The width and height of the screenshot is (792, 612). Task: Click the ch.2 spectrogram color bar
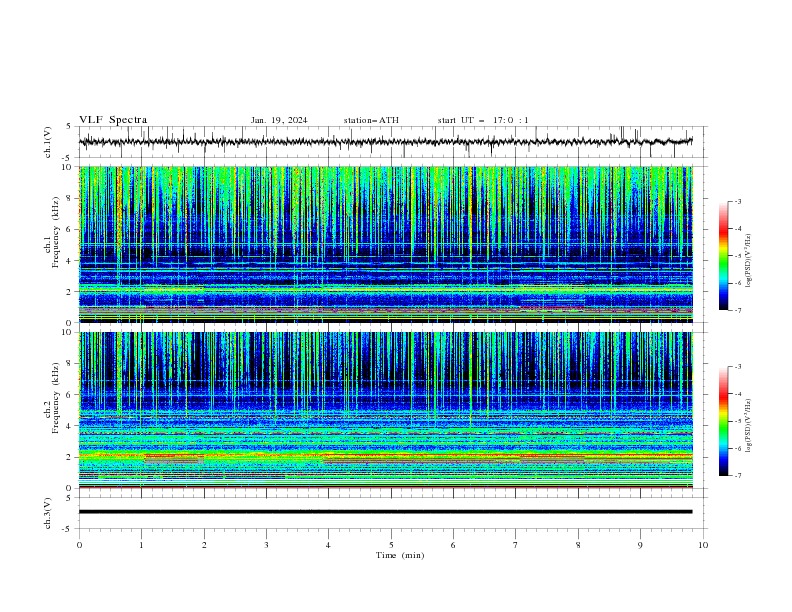point(723,421)
